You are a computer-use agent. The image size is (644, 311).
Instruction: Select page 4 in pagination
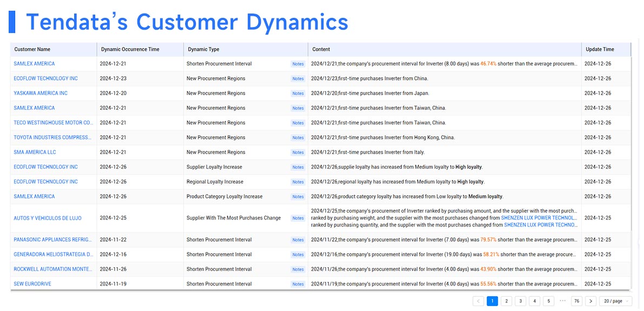tap(534, 301)
